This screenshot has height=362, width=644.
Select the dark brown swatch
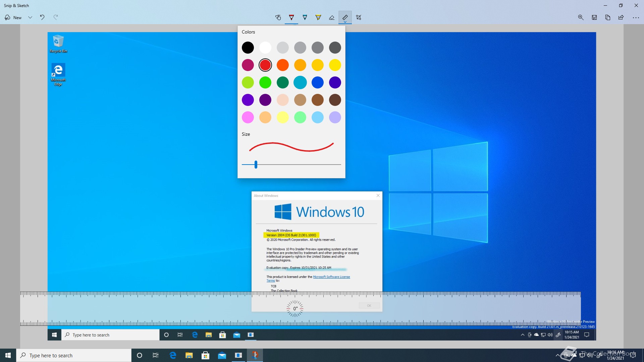pos(335,100)
